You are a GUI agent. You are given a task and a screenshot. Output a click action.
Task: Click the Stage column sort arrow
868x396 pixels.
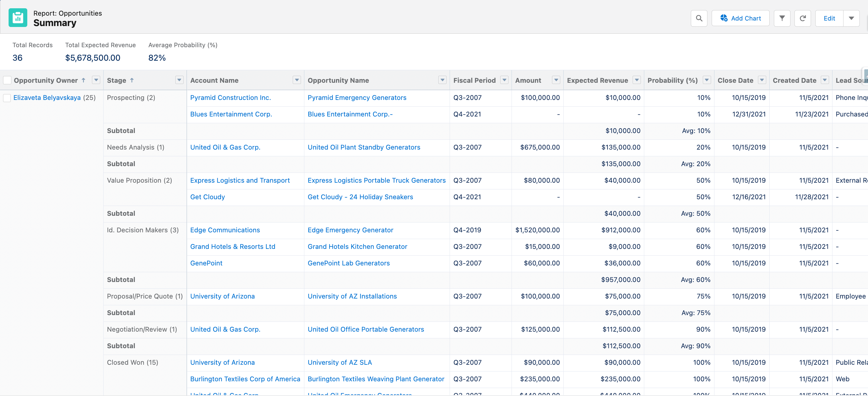(x=132, y=80)
